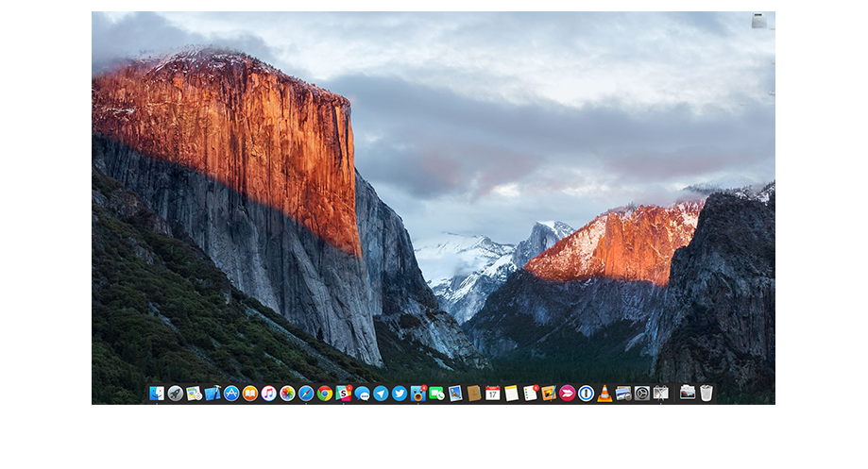
Task: Open Slack with notification badge
Action: [343, 394]
